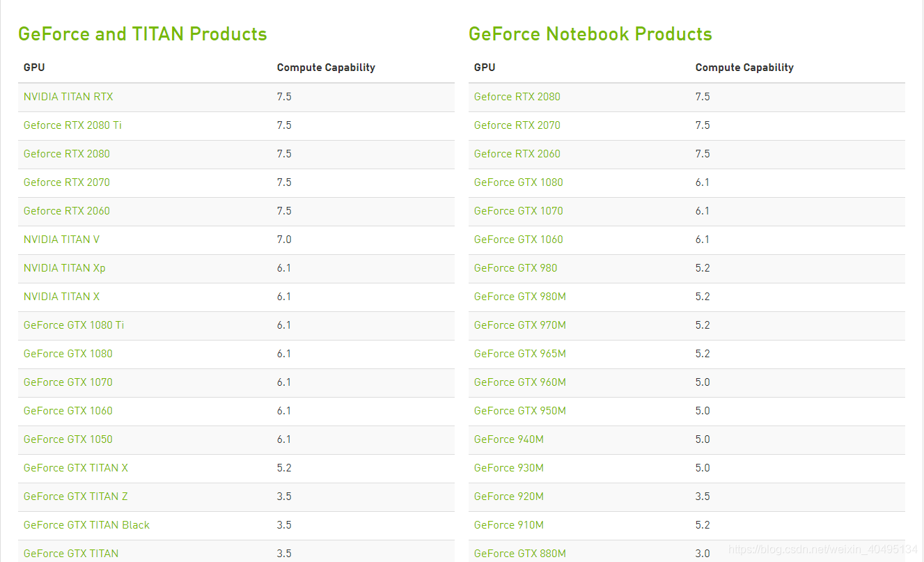924x562 pixels.
Task: Click GeForce GTX 1070 in Notebook Products table
Action: click(519, 211)
